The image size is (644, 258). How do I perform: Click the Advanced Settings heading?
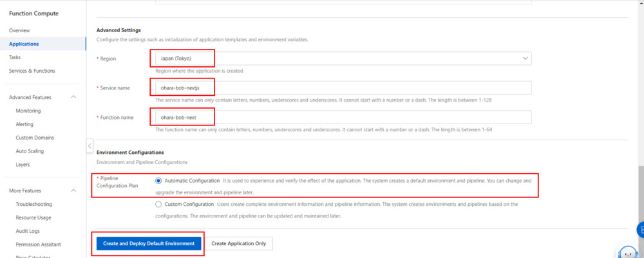[118, 30]
